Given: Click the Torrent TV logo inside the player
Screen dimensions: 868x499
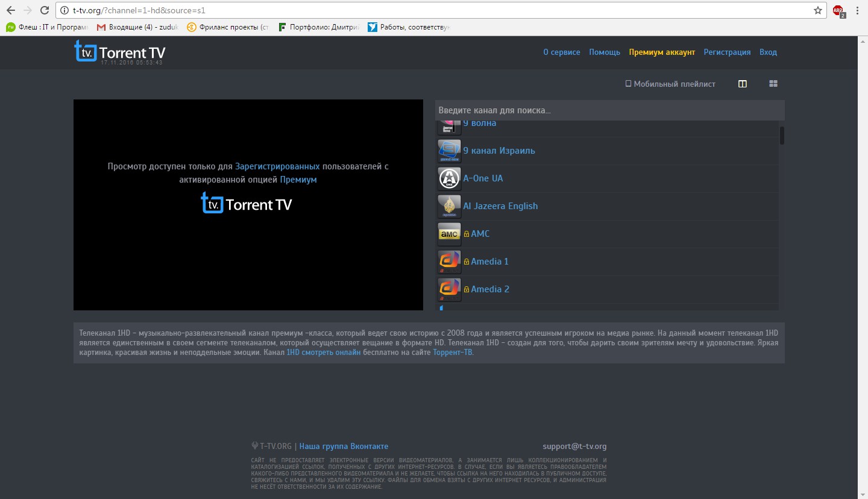Looking at the screenshot, I should [x=247, y=203].
